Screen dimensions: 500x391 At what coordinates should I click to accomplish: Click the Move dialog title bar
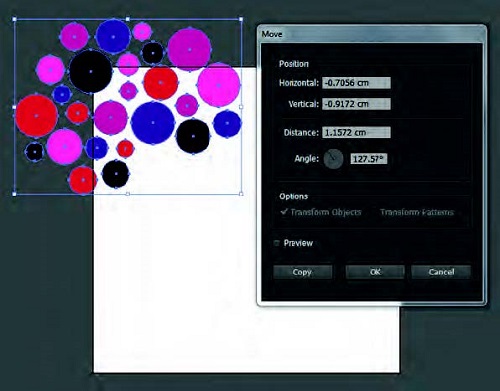372,34
